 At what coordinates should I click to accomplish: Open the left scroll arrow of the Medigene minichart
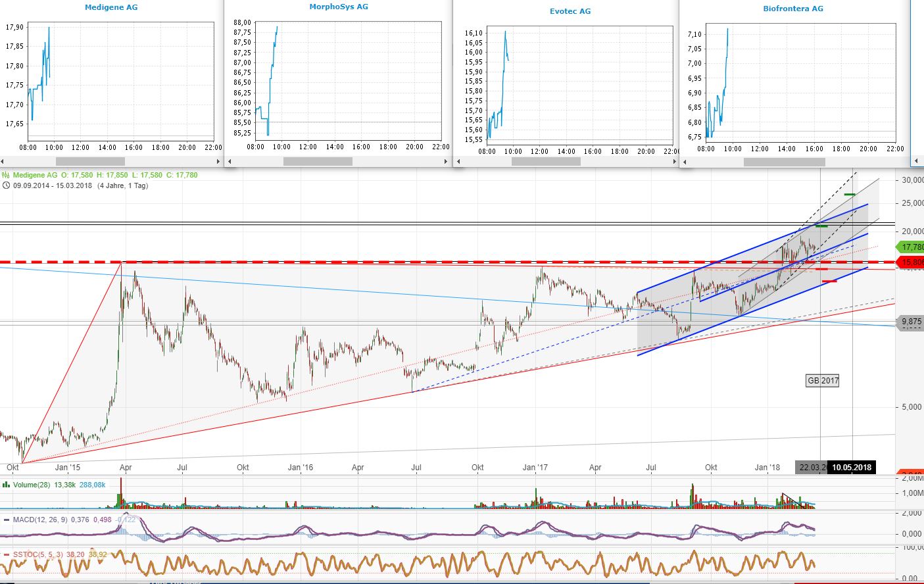[2, 160]
